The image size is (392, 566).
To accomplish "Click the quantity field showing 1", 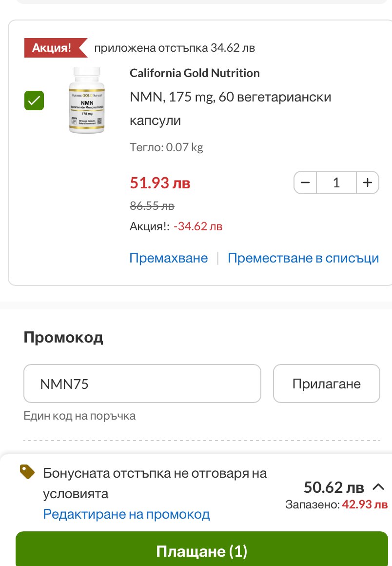I will pyautogui.click(x=336, y=182).
